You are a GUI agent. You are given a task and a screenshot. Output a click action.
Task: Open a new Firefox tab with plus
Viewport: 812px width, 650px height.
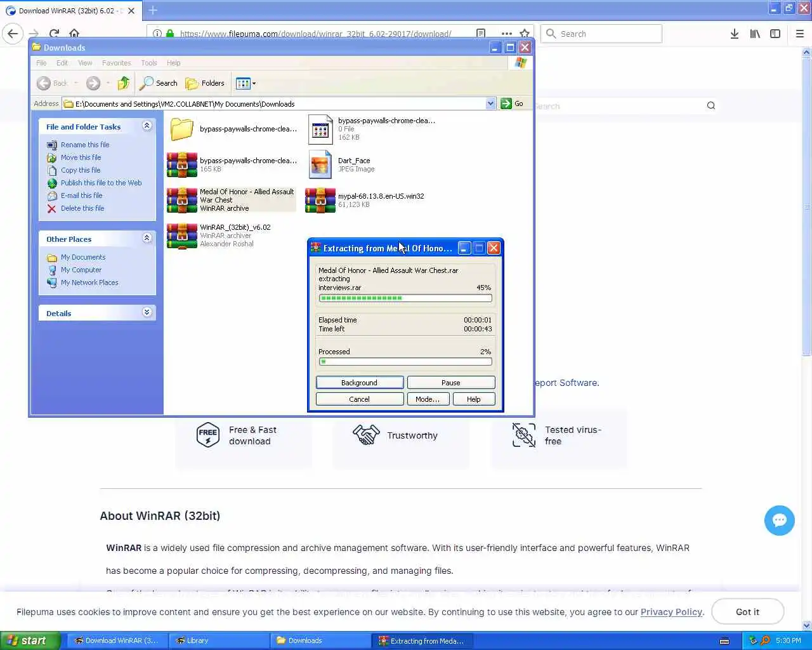click(x=153, y=10)
